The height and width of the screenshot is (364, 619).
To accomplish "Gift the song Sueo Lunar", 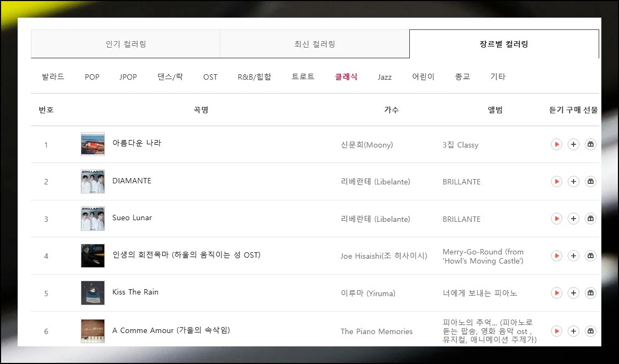I will tap(591, 219).
